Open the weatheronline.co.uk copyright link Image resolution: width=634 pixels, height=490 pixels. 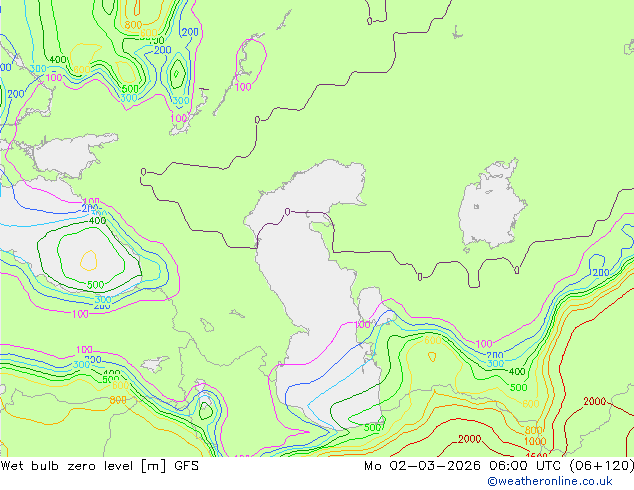pos(550,481)
